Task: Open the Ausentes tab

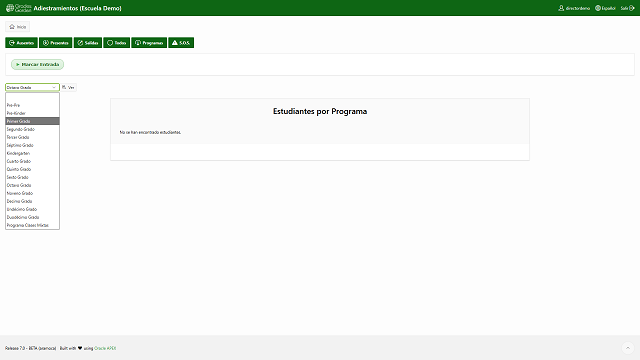Action: coord(21,43)
